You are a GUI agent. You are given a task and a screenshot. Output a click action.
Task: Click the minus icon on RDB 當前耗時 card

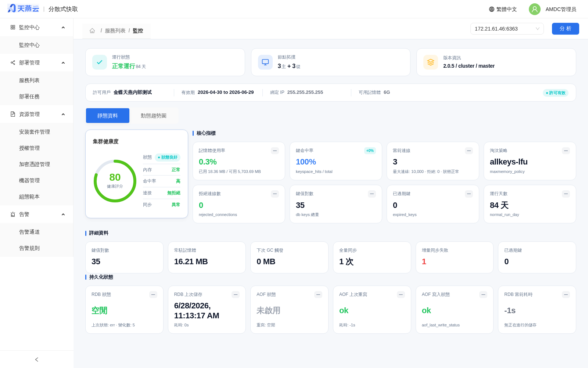[566, 294]
